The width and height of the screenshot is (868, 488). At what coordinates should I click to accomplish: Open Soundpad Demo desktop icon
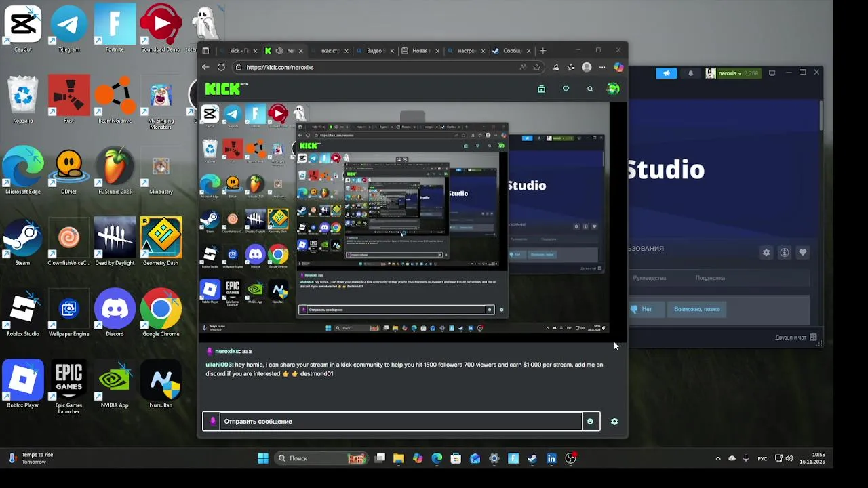point(161,29)
